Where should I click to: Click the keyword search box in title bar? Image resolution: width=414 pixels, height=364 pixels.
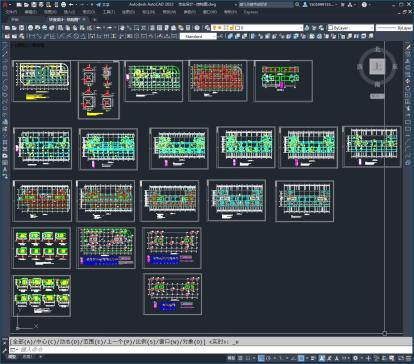click(266, 5)
